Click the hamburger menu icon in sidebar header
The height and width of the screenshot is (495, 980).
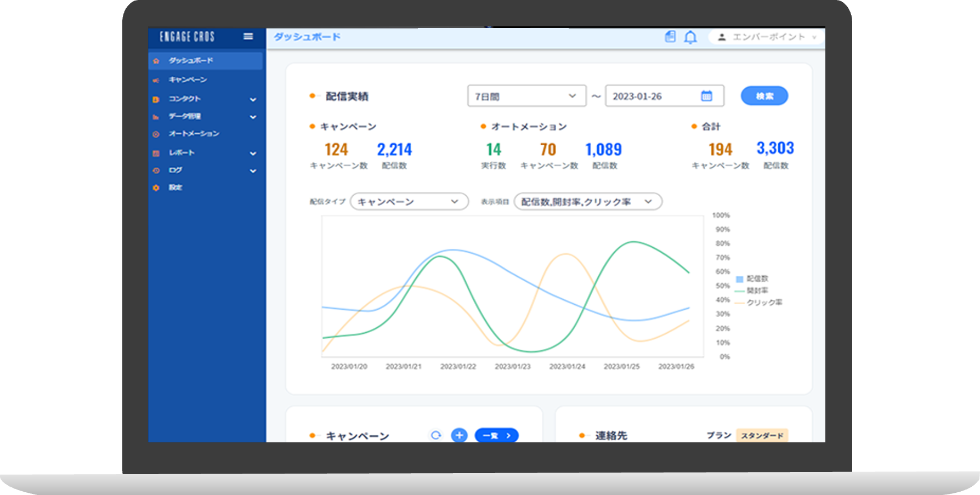pyautogui.click(x=248, y=36)
